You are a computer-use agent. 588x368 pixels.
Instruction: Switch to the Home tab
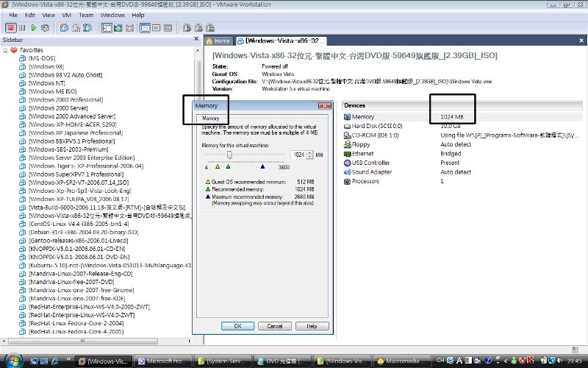click(218, 41)
